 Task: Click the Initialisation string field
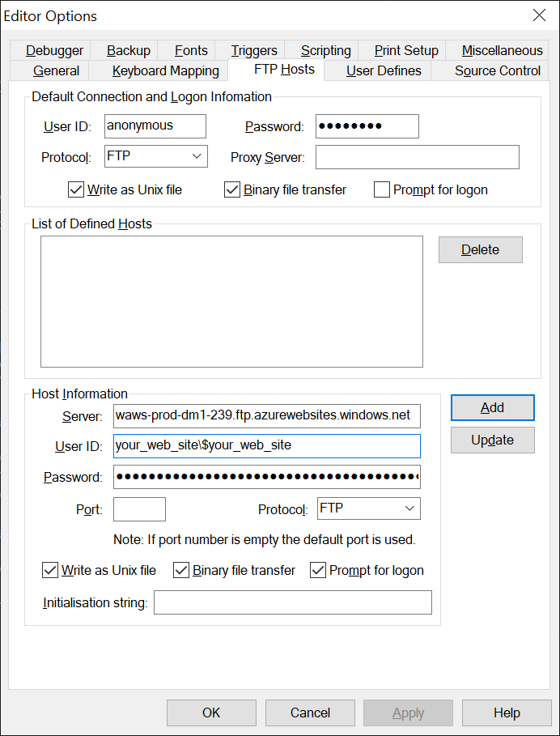(293, 602)
